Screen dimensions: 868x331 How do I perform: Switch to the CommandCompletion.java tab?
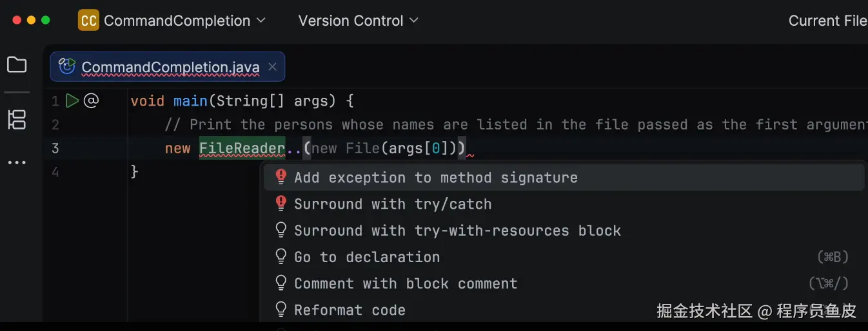click(170, 67)
